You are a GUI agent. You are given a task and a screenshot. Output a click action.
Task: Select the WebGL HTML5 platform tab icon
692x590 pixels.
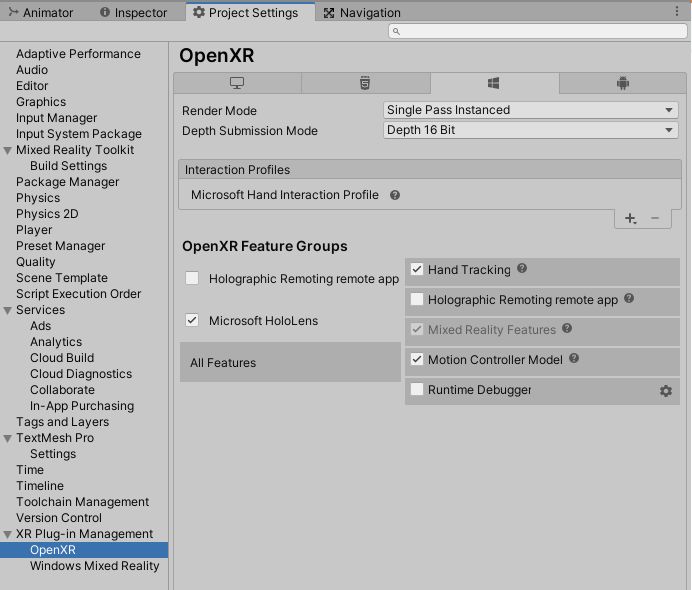365,83
